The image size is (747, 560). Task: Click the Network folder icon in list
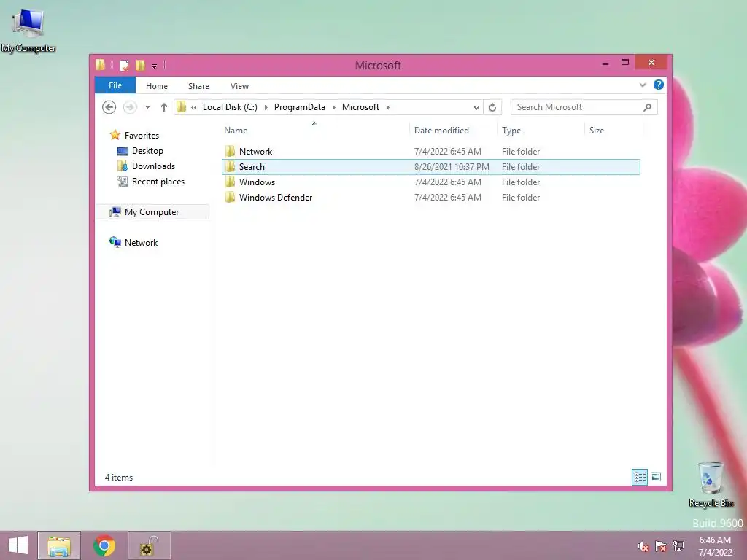tap(230, 152)
